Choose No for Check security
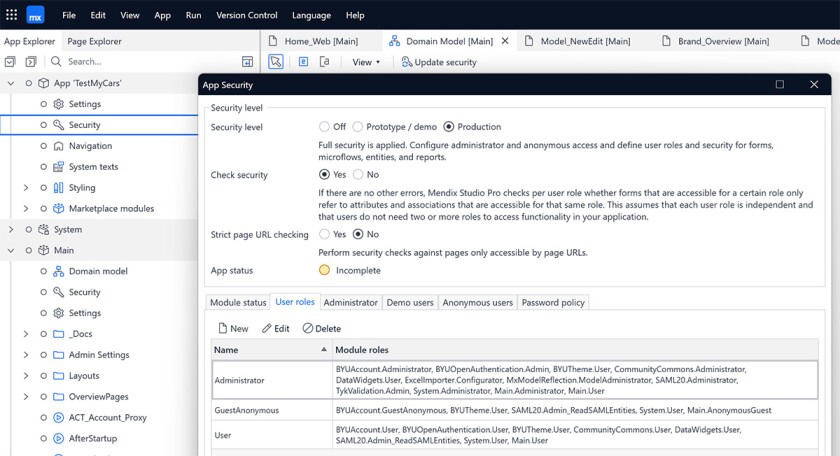 (358, 175)
